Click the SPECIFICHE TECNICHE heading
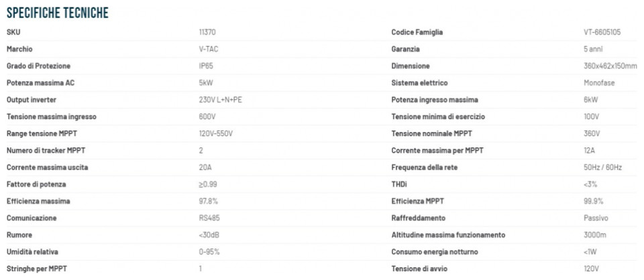The height and width of the screenshot is (280, 644). coord(58,13)
